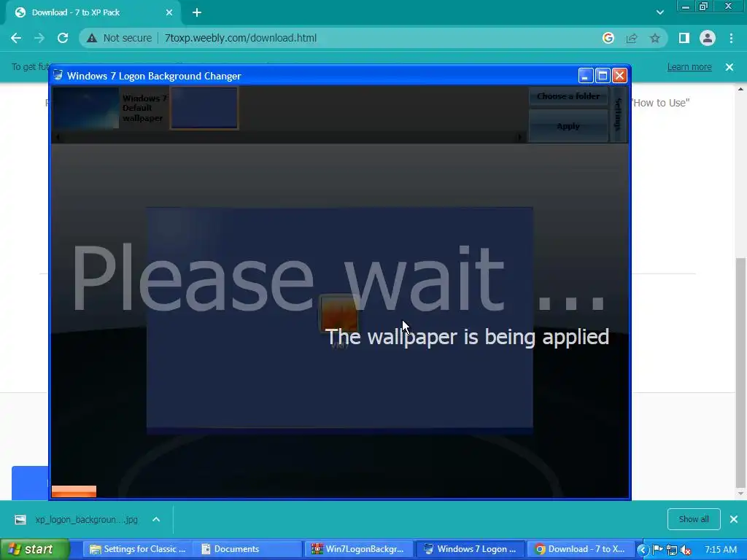Switch to Documents taskbar item

coord(248,549)
